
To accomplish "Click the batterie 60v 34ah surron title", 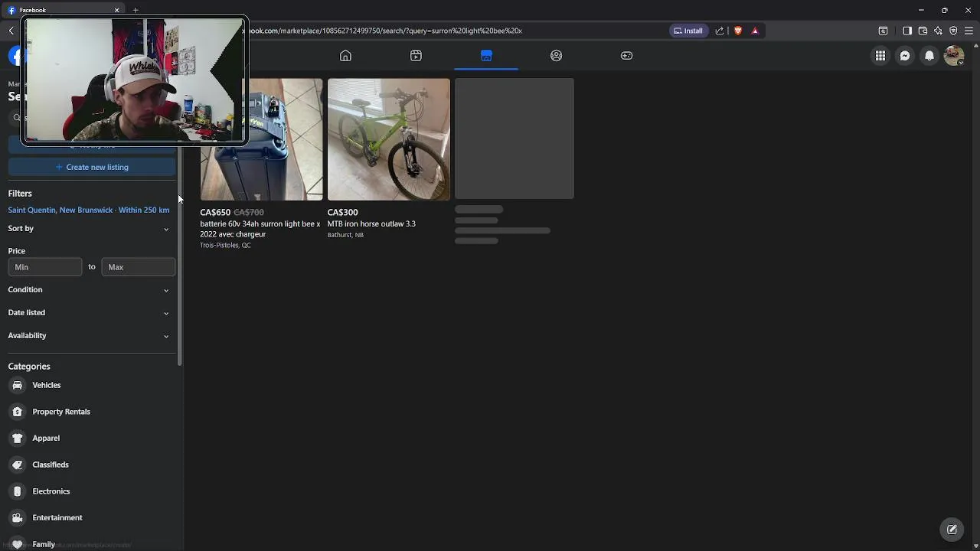I will [260, 229].
